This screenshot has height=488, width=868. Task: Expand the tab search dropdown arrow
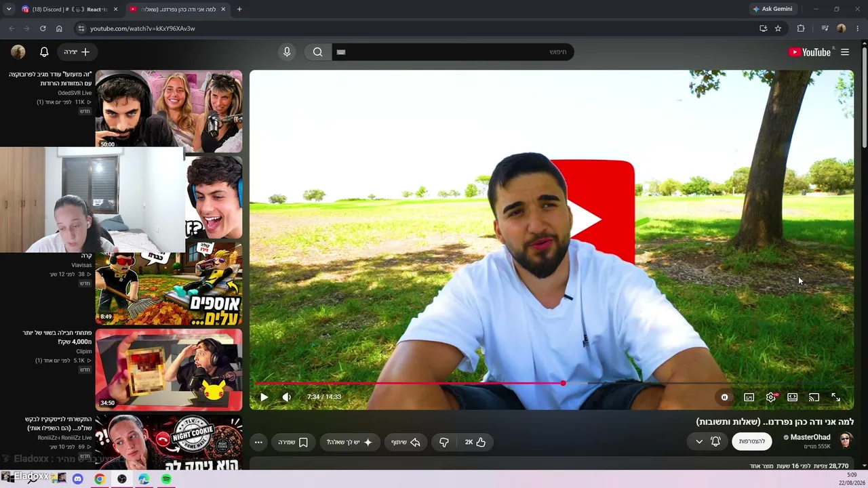coord(9,9)
